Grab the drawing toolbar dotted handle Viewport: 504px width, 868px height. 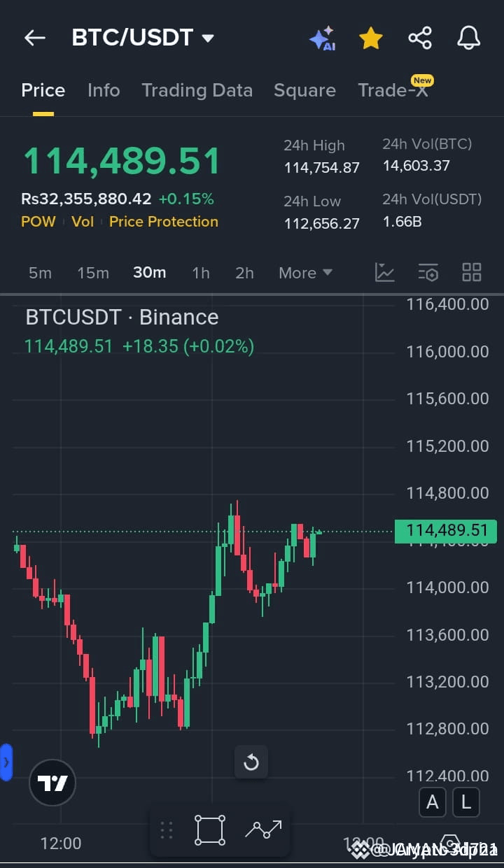point(167,830)
